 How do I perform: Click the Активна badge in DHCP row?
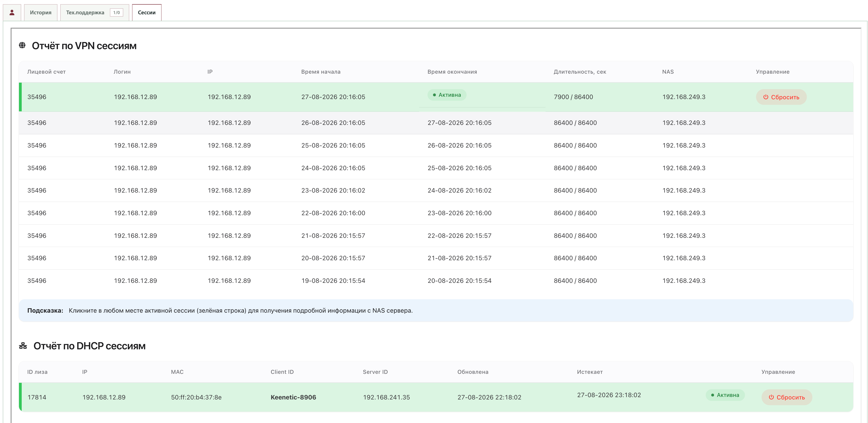pos(725,395)
